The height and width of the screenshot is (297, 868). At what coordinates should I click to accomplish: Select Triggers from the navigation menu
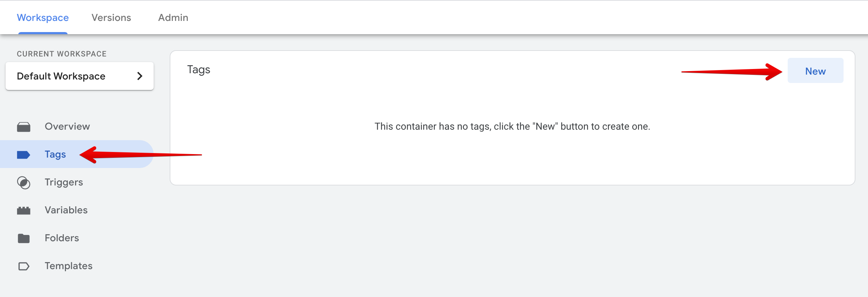pos(64,182)
